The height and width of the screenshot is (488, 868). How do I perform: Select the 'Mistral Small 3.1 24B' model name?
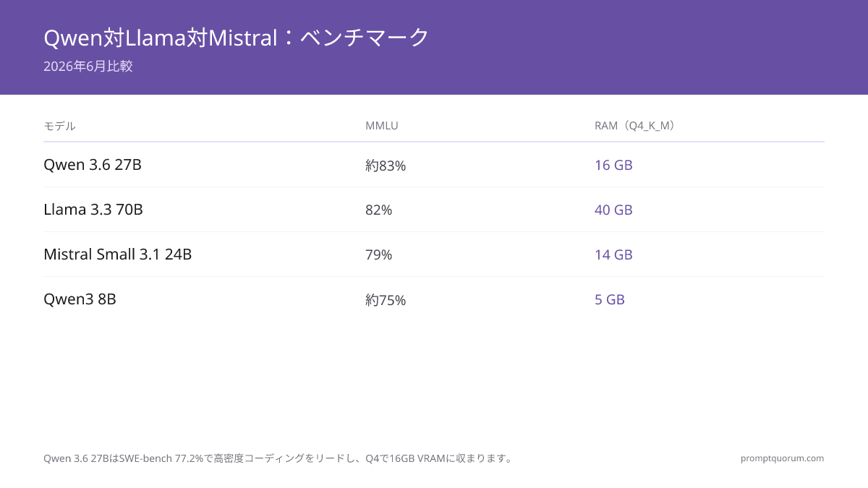117,254
